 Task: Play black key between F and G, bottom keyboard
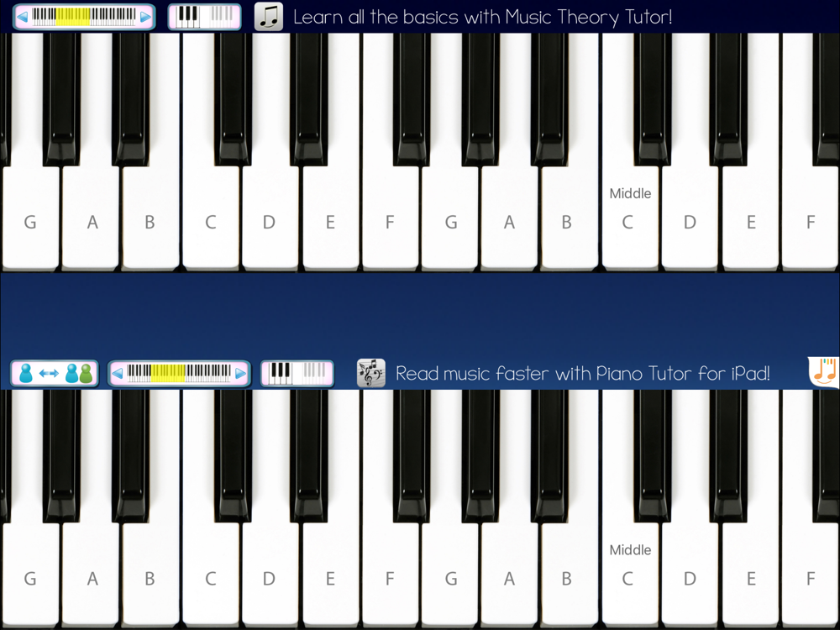(412, 454)
